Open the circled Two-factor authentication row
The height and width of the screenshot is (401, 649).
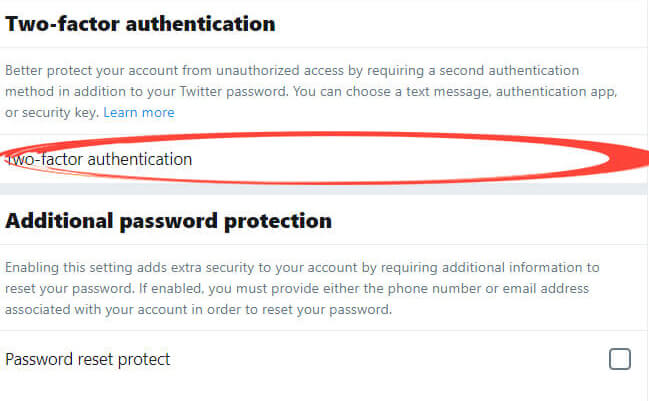click(x=100, y=159)
